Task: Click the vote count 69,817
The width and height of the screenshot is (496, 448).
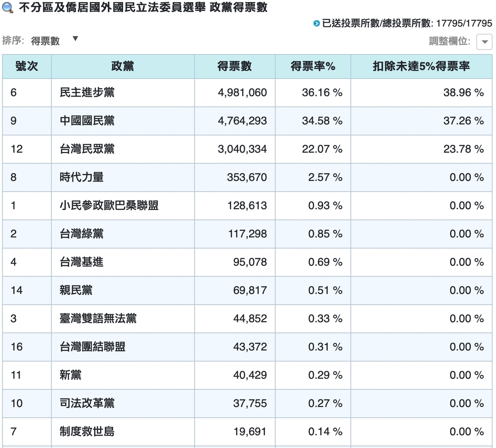Action: click(250, 290)
